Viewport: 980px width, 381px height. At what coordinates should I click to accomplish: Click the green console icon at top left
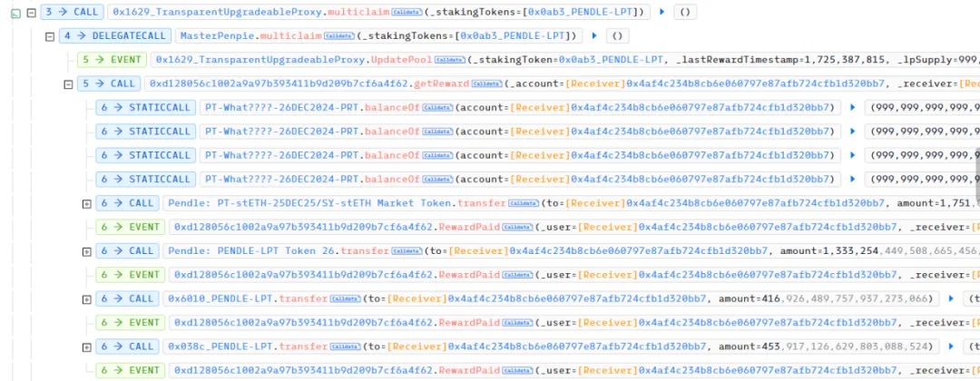15,13
